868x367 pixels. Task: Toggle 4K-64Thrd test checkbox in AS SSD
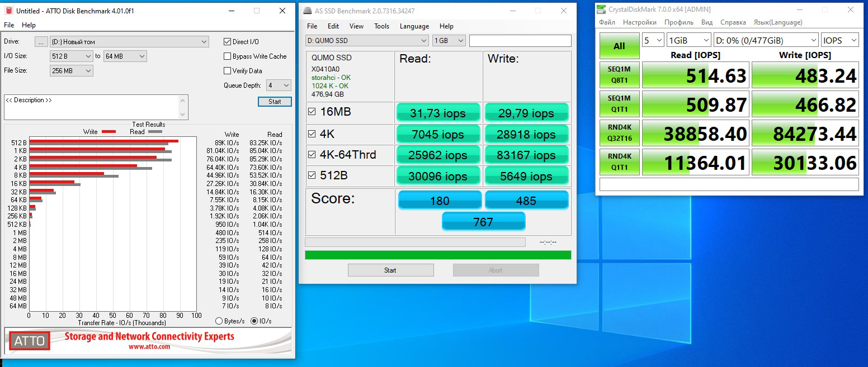pos(312,154)
